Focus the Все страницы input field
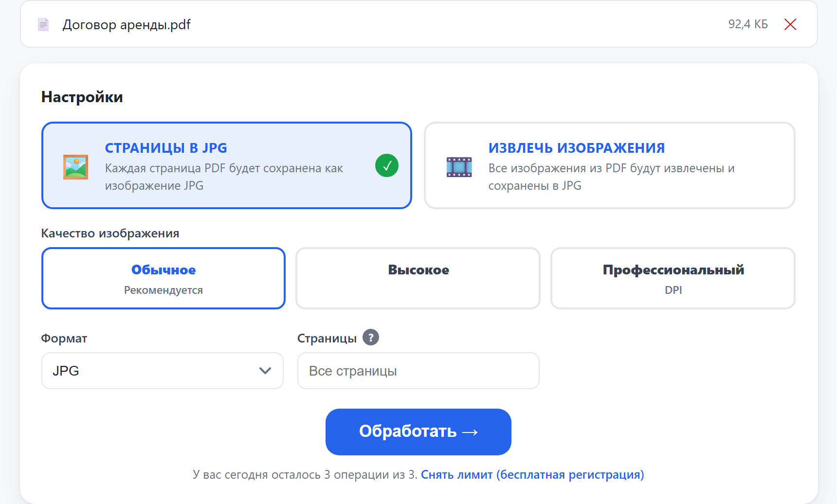Image resolution: width=837 pixels, height=504 pixels. coord(418,371)
